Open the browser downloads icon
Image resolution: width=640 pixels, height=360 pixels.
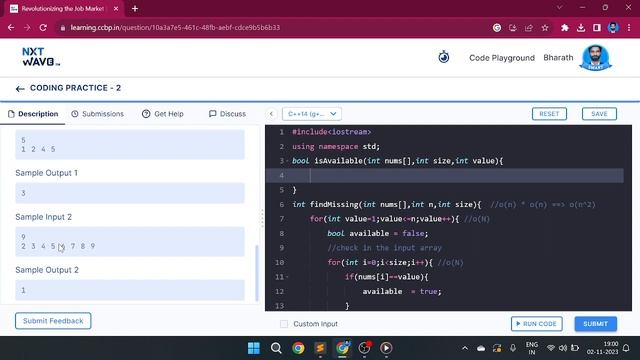pos(581,28)
